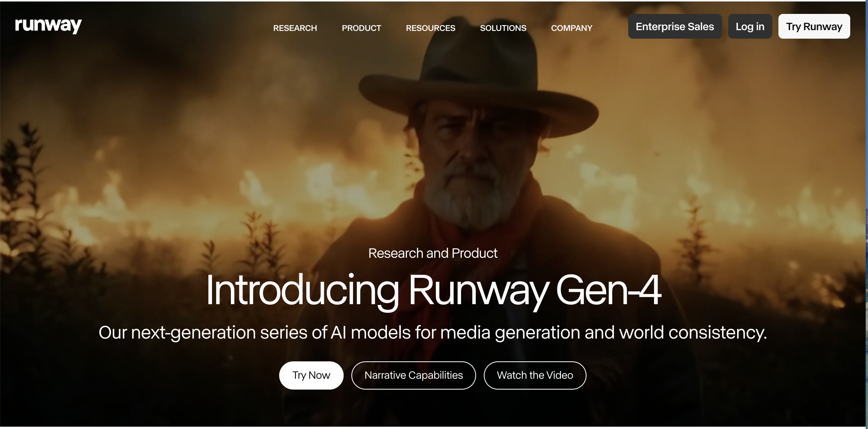Click the man's wide-brimmed hat
This screenshot has width=868, height=429.
click(x=479, y=85)
